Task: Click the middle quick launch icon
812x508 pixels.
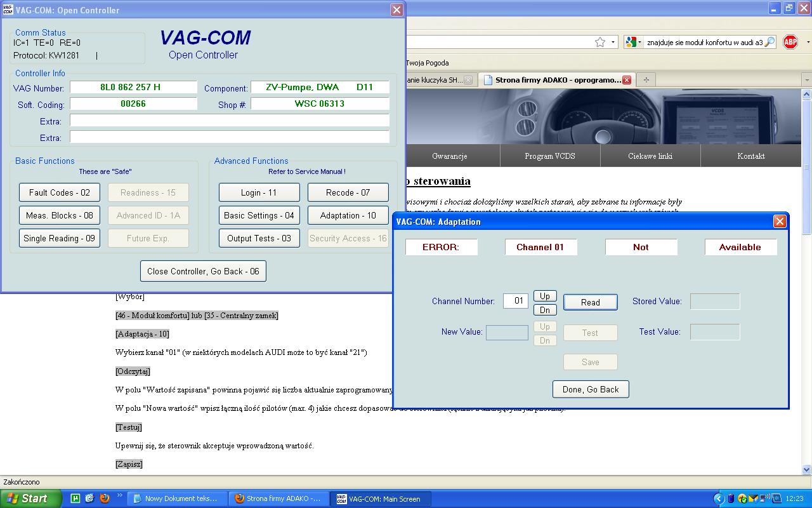Action: (89, 498)
